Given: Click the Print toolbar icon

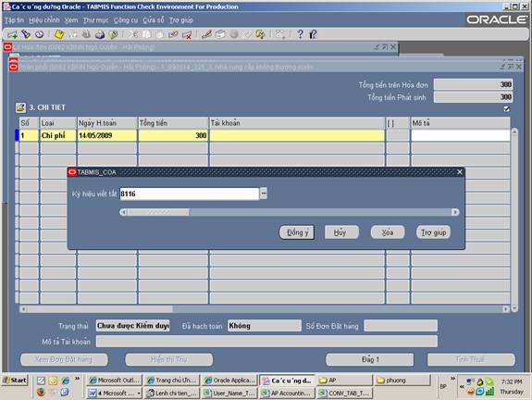Looking at the screenshot, I should tap(100, 34).
